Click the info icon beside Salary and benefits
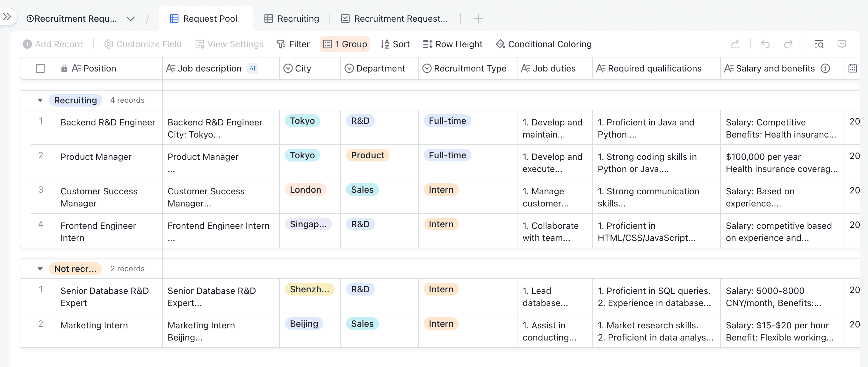This screenshot has height=367, width=868. (x=825, y=69)
